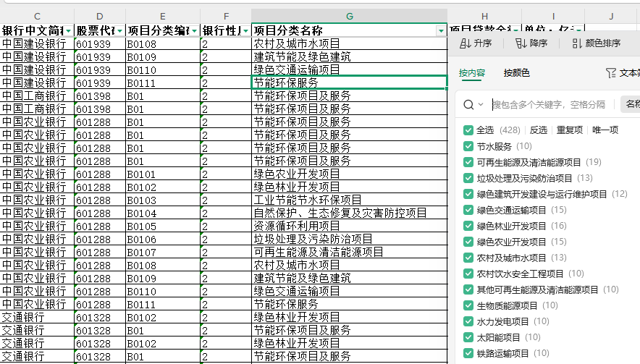Uncheck 绿色农业开发项目 in filter list
The width and height of the screenshot is (640, 364).
[468, 242]
